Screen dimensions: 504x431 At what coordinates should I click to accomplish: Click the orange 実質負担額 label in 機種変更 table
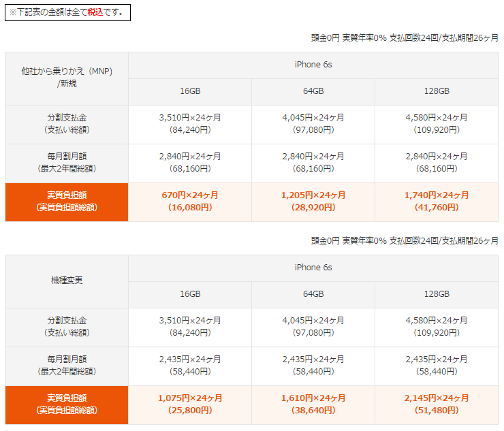point(67,405)
